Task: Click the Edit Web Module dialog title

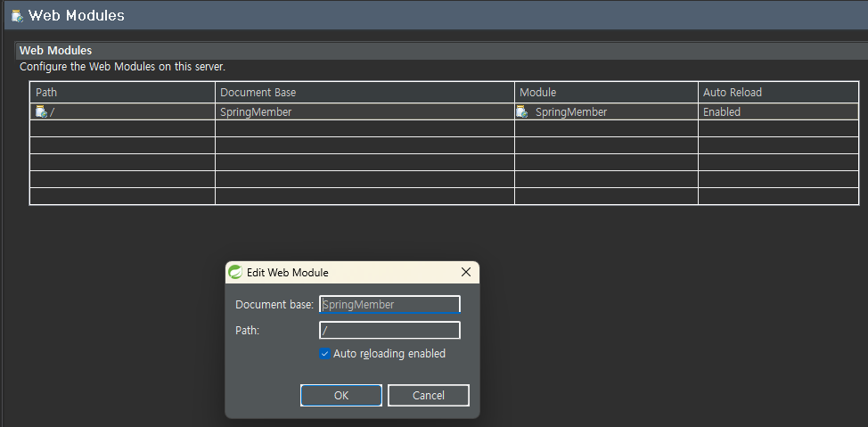Action: [x=287, y=273]
